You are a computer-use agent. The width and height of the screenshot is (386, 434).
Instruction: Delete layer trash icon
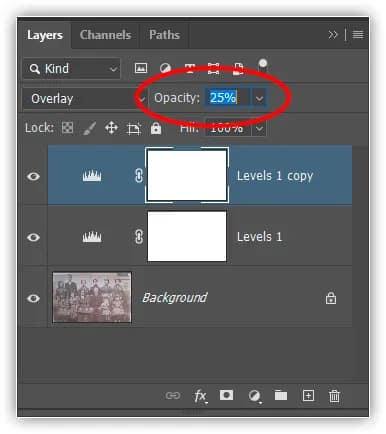coord(334,396)
